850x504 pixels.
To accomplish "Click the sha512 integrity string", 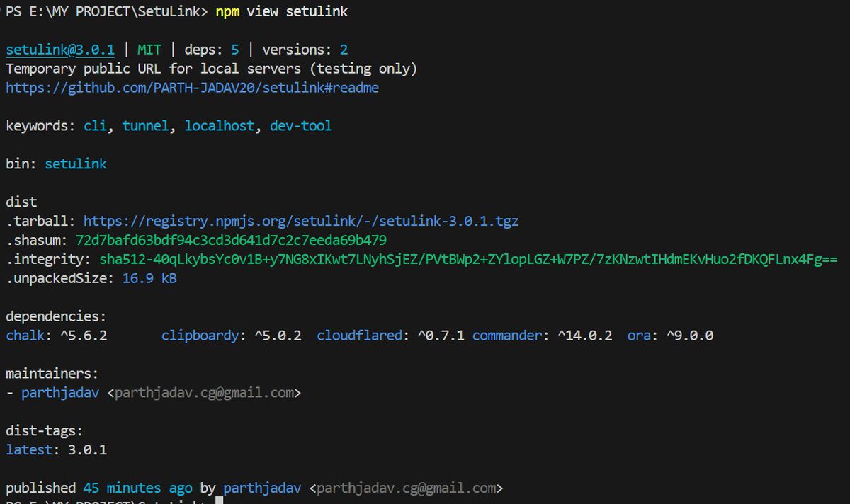I will (469, 260).
